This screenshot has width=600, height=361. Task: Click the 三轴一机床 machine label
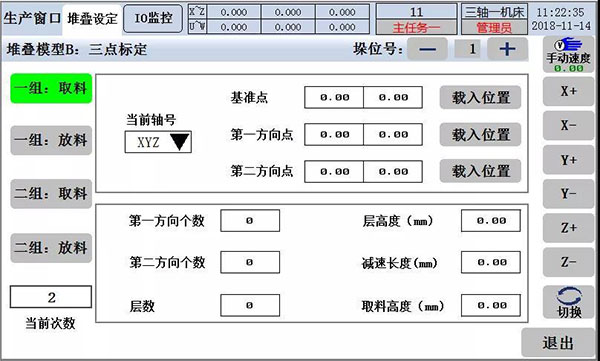pyautogui.click(x=494, y=12)
